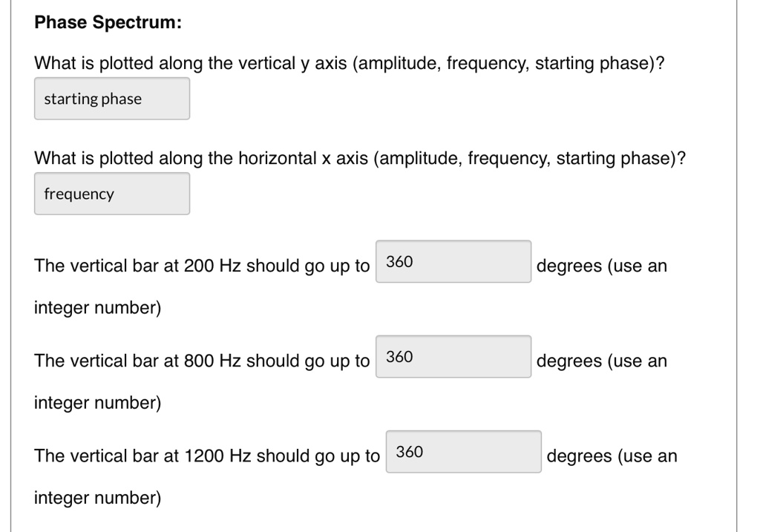The image size is (760, 532).
Task: Click 'degrees (use an' beside 200 Hz field
Action: tap(601, 266)
